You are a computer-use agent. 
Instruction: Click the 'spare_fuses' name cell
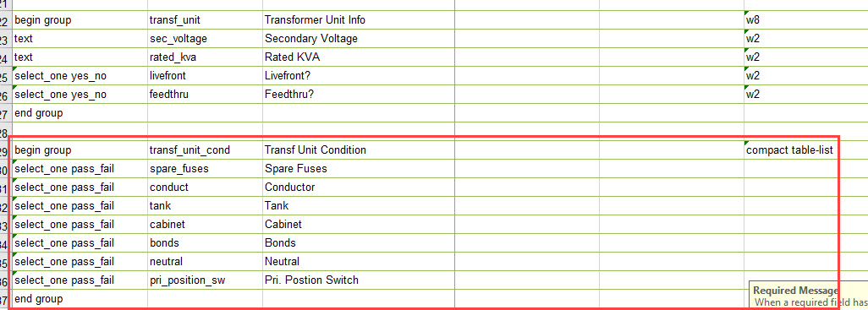point(205,169)
